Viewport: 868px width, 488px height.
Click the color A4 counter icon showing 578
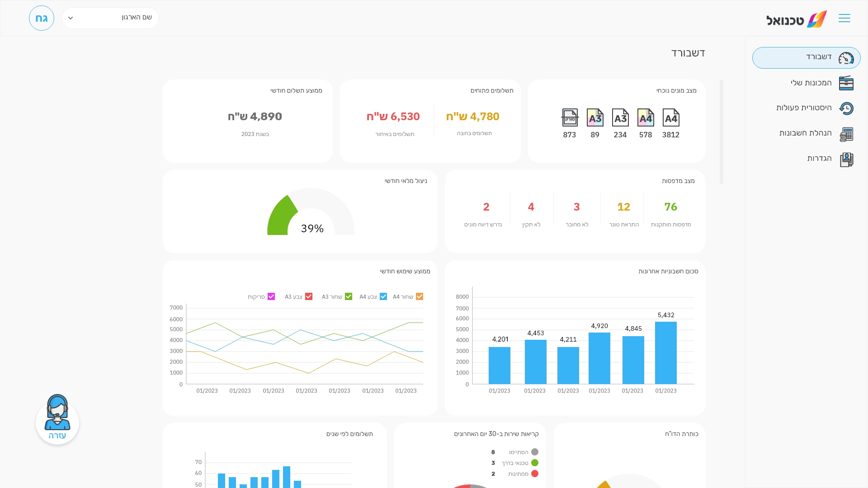click(x=646, y=117)
